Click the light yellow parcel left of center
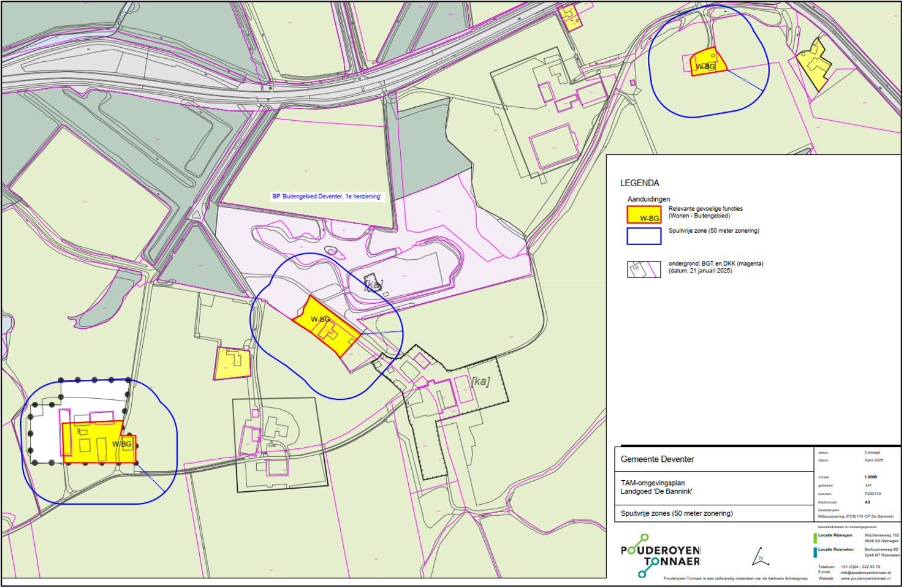 232,364
